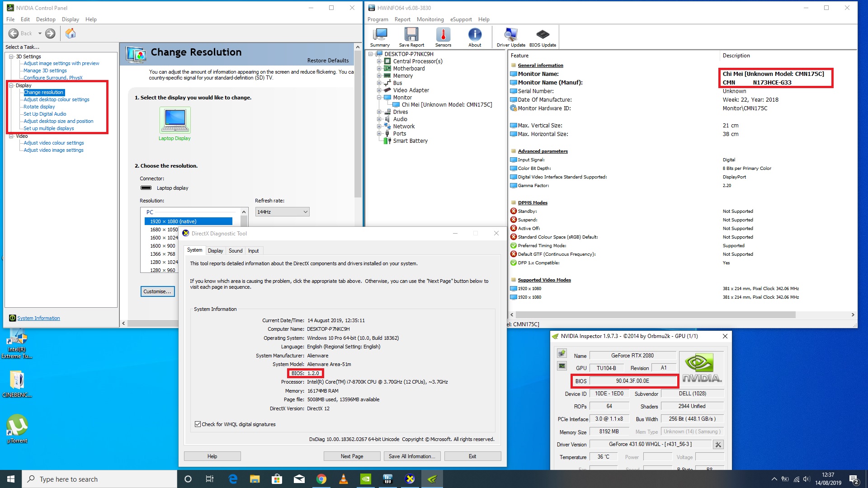Open Microsoft Store from taskbar
The width and height of the screenshot is (868, 488).
tap(277, 479)
